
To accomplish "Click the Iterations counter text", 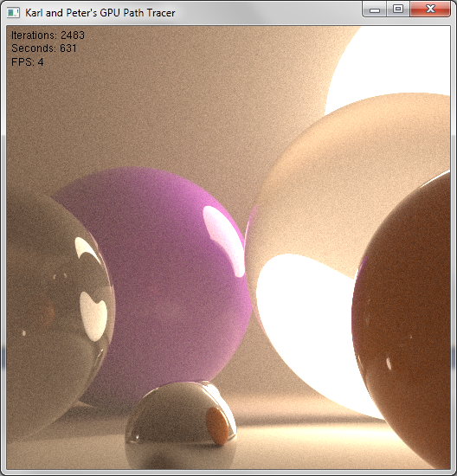I will click(x=48, y=35).
